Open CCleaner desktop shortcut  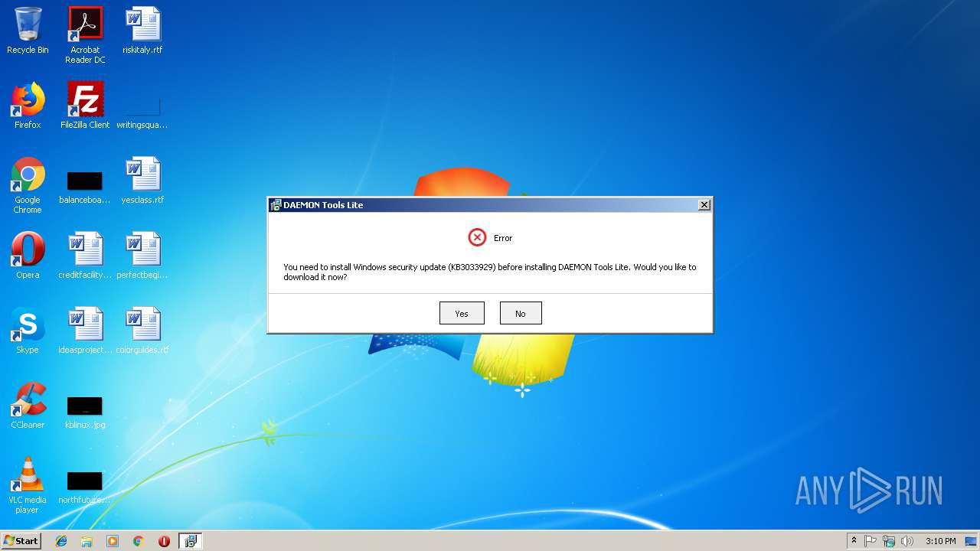tap(28, 406)
